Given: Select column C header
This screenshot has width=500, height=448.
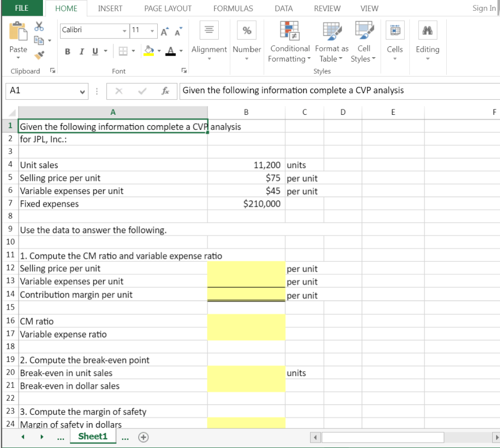Looking at the screenshot, I should pos(305,112).
